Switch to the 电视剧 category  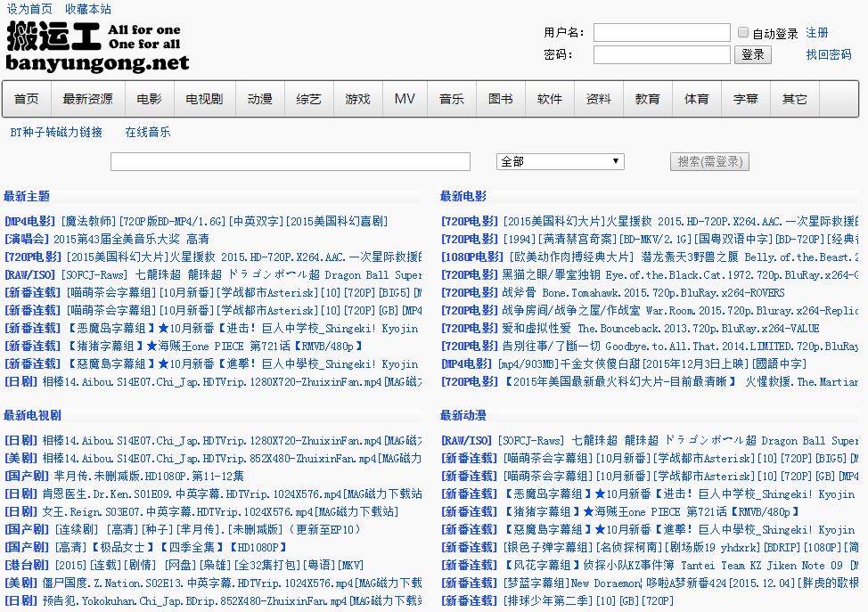(203, 99)
